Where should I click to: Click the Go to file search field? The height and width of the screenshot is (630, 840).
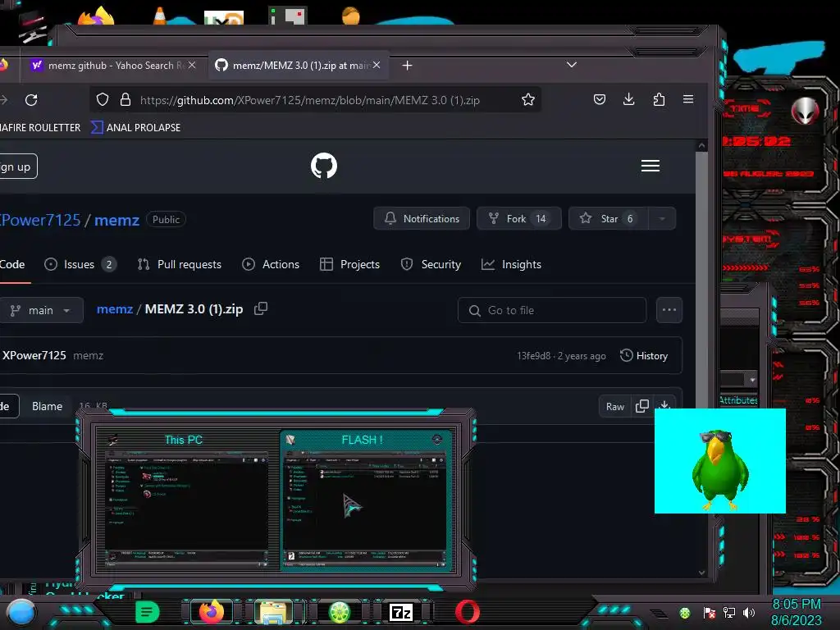(552, 310)
